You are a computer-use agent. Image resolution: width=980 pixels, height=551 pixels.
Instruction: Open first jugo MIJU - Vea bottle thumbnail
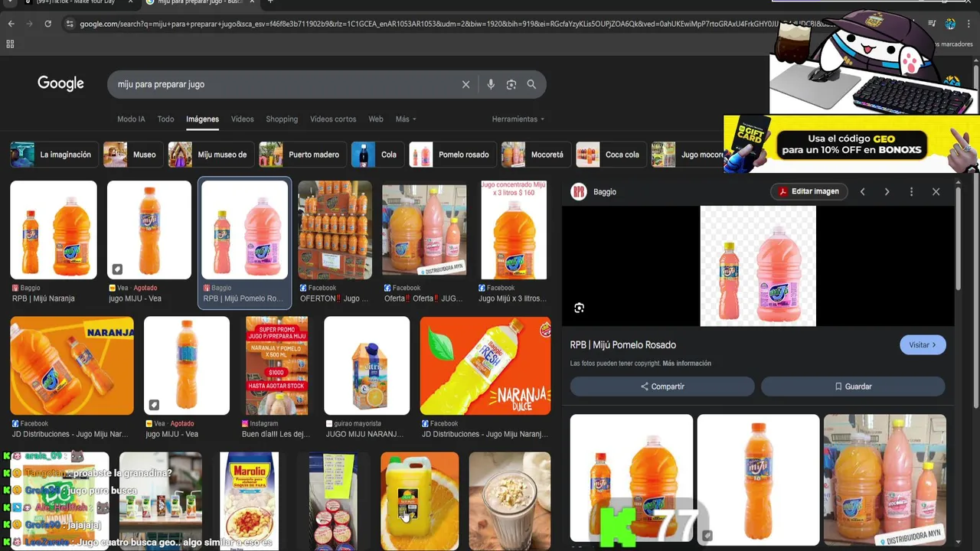point(149,230)
